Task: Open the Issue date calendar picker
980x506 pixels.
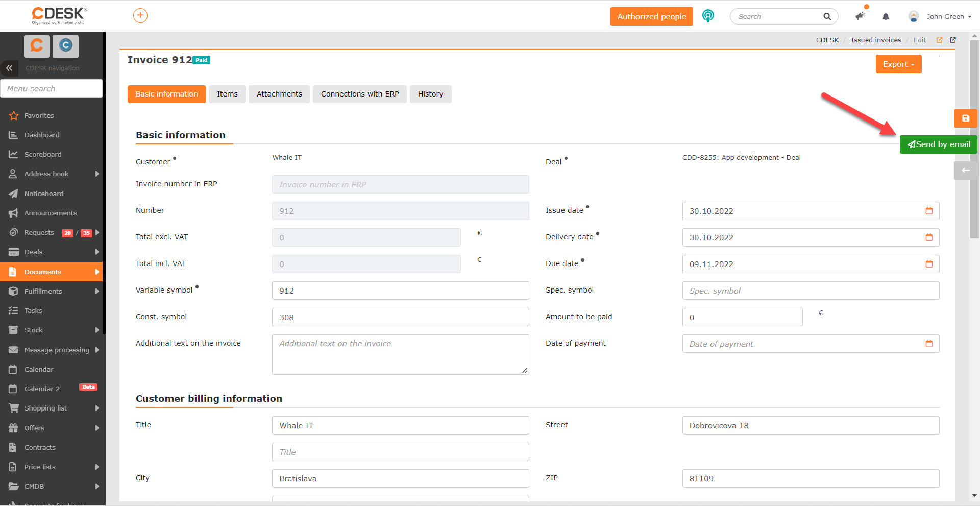Action: (x=929, y=211)
